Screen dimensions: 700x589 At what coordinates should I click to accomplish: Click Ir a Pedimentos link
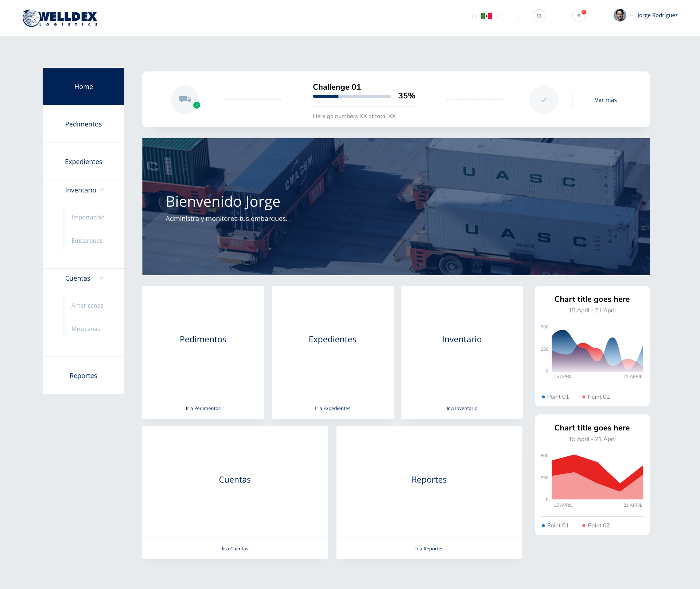click(x=203, y=408)
